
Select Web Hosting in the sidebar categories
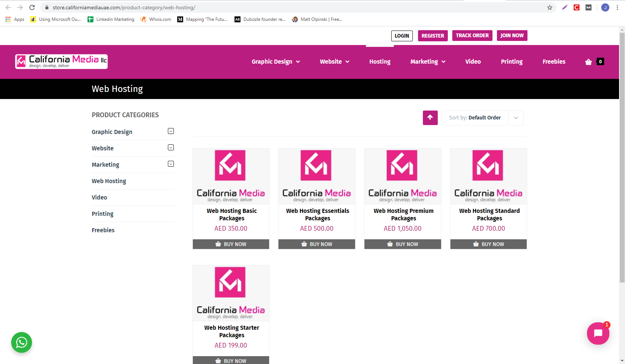point(109,181)
